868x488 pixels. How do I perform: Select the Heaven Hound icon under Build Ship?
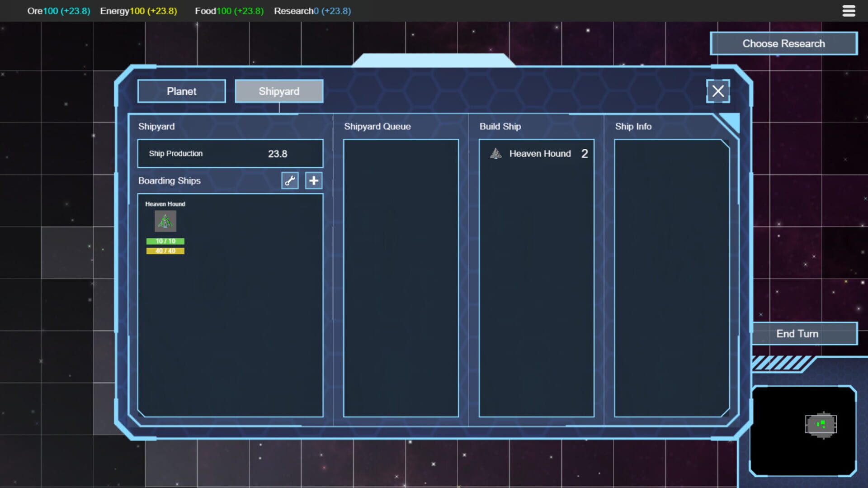pos(496,153)
